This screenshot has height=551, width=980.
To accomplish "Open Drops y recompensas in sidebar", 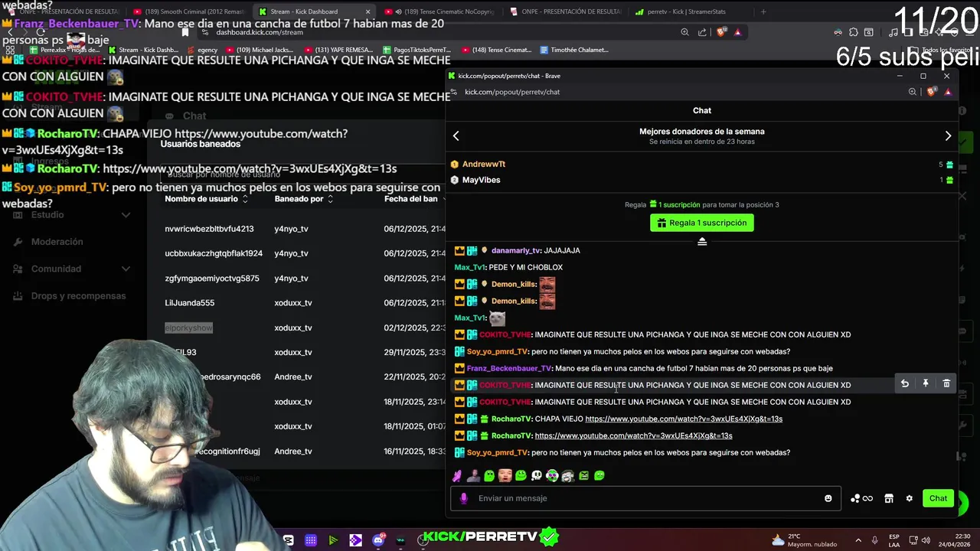I will [70, 296].
